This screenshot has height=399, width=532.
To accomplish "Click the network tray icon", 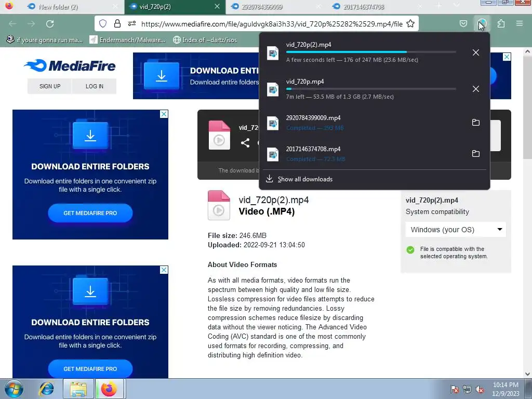I will pos(467,389).
